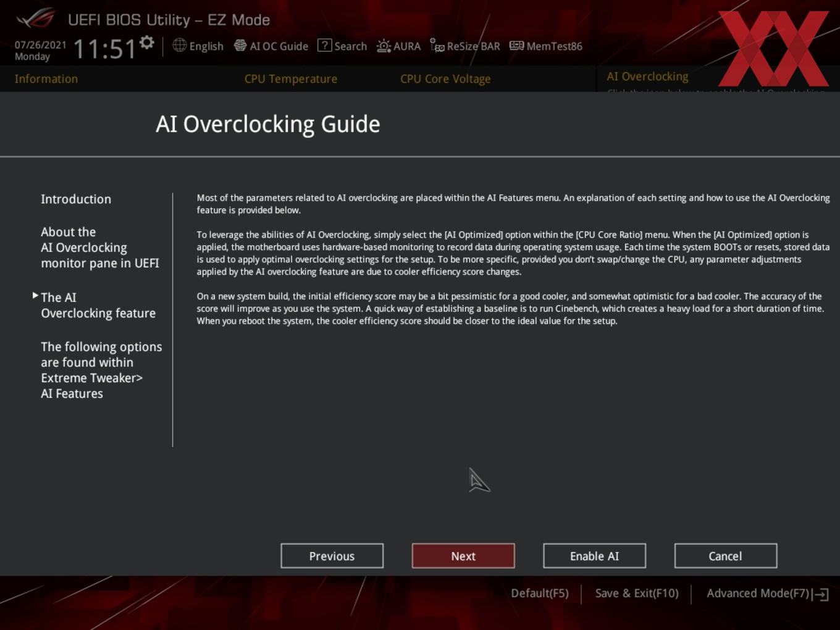
Task: Click the 07/26/2021 date text
Action: [x=40, y=45]
